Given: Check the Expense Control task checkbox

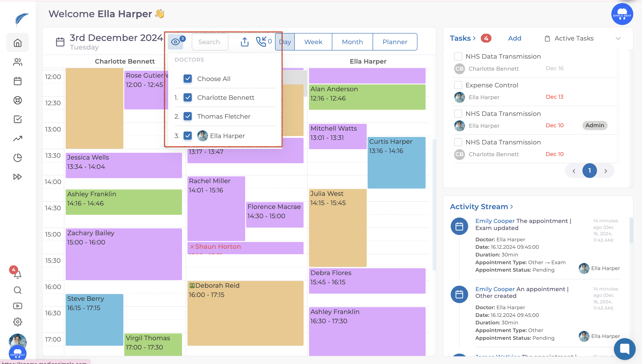Looking at the screenshot, I should point(458,85).
